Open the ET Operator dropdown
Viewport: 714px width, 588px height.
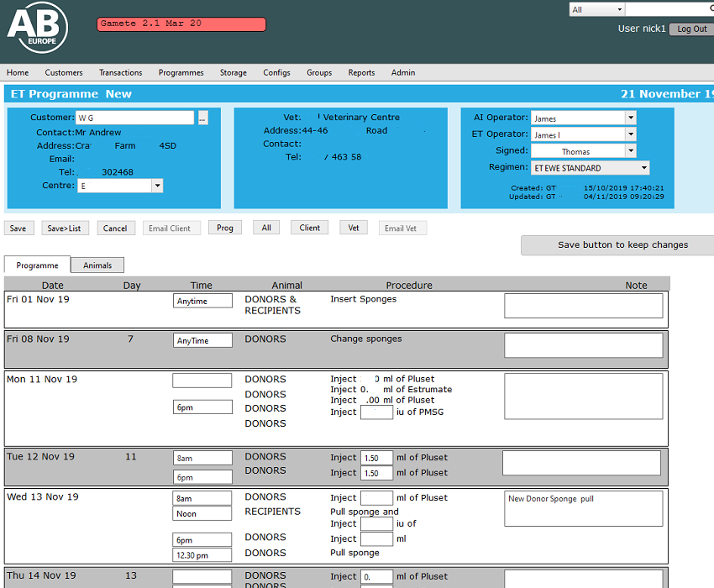(630, 134)
